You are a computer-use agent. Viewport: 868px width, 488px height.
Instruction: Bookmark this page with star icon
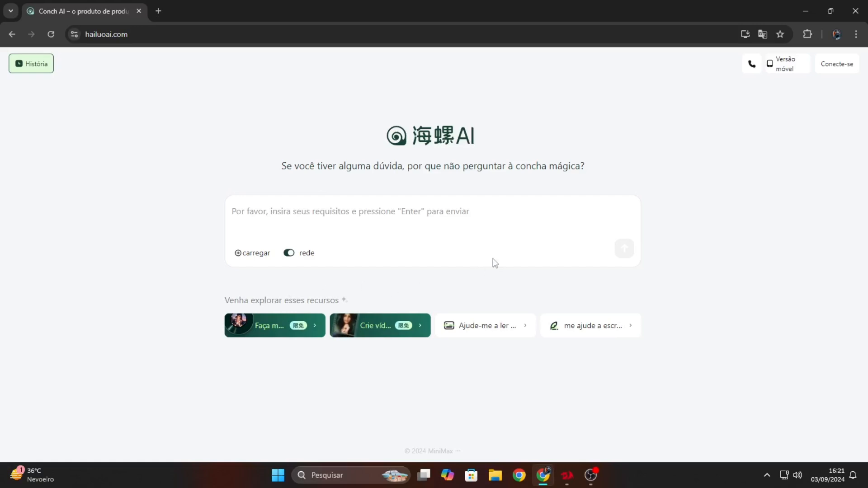tap(780, 34)
